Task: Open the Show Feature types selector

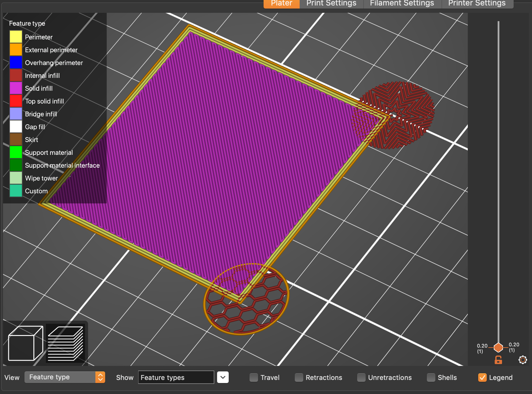Action: pos(176,378)
